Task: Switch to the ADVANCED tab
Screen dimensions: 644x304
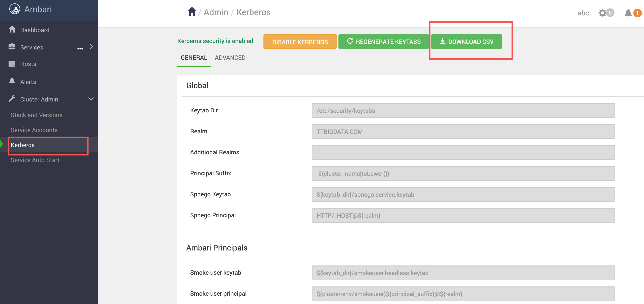Action: (x=230, y=58)
